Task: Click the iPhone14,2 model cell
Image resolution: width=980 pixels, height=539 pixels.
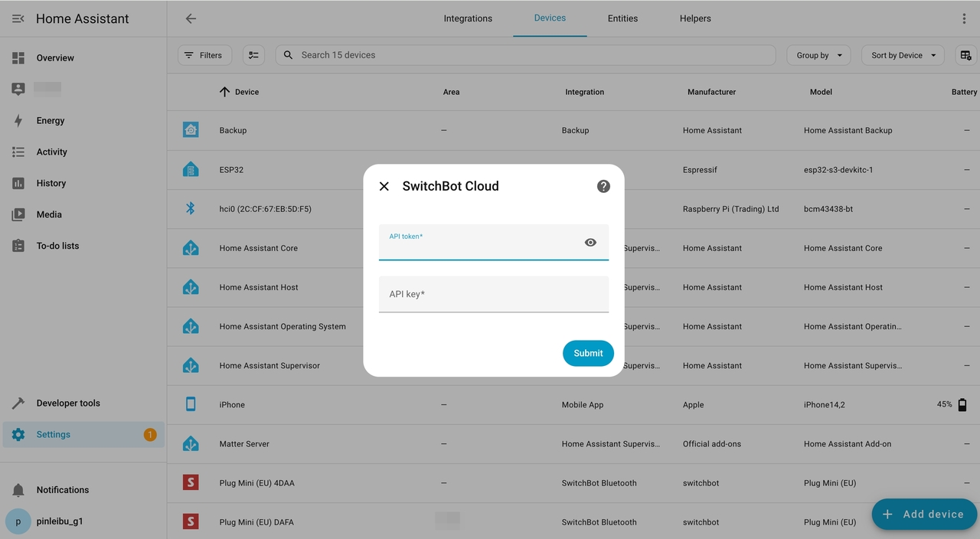Action: [825, 404]
